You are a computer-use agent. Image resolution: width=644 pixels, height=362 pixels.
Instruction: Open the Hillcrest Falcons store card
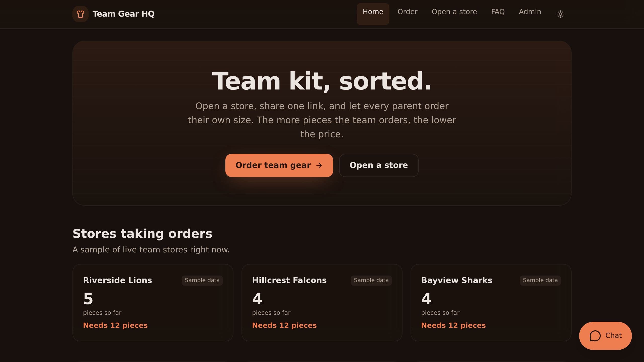pyautogui.click(x=322, y=302)
